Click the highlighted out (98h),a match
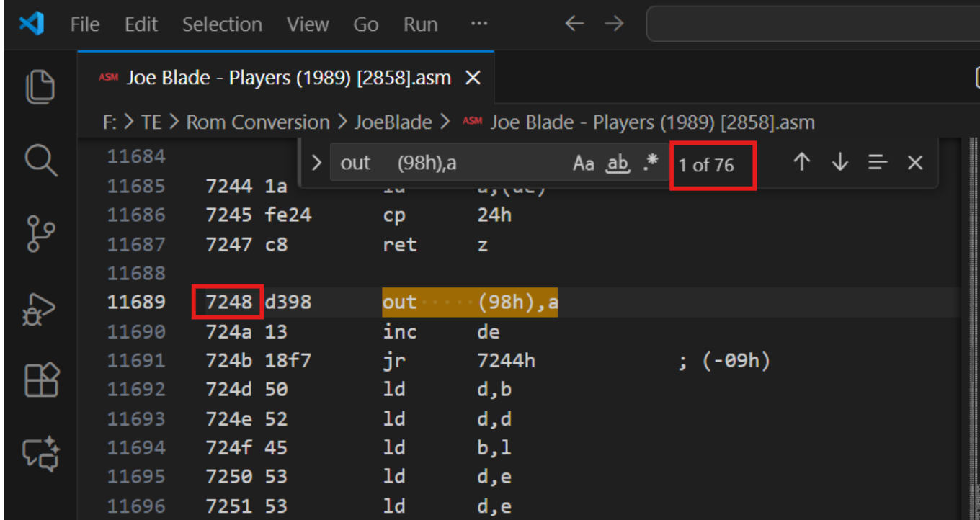The width and height of the screenshot is (980, 520). 470,302
